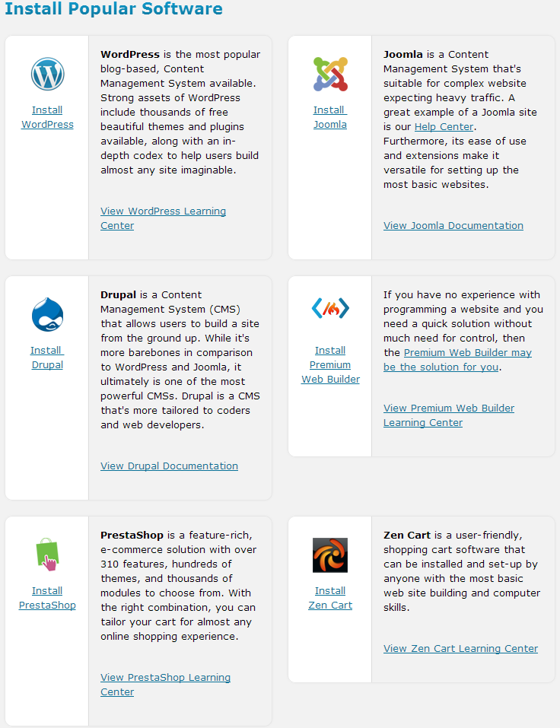The width and height of the screenshot is (560, 728).
Task: Click the Premium Web Builder code icon
Action: tap(330, 308)
